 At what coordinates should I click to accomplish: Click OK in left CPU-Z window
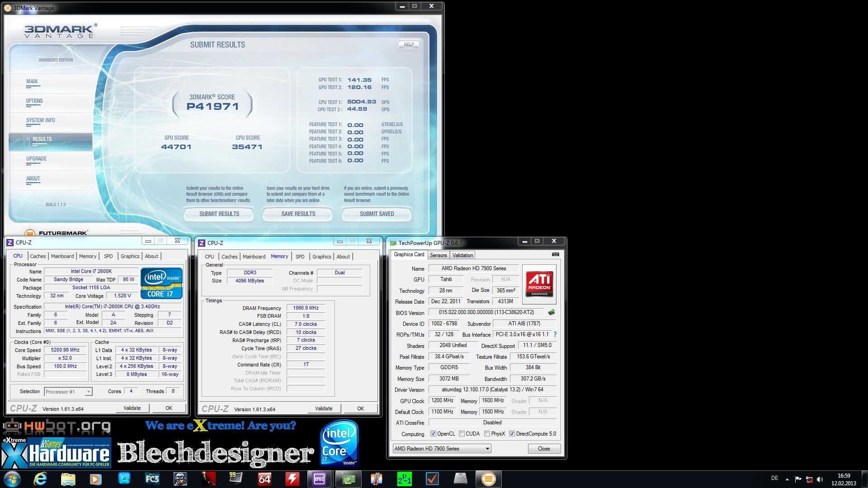[169, 408]
